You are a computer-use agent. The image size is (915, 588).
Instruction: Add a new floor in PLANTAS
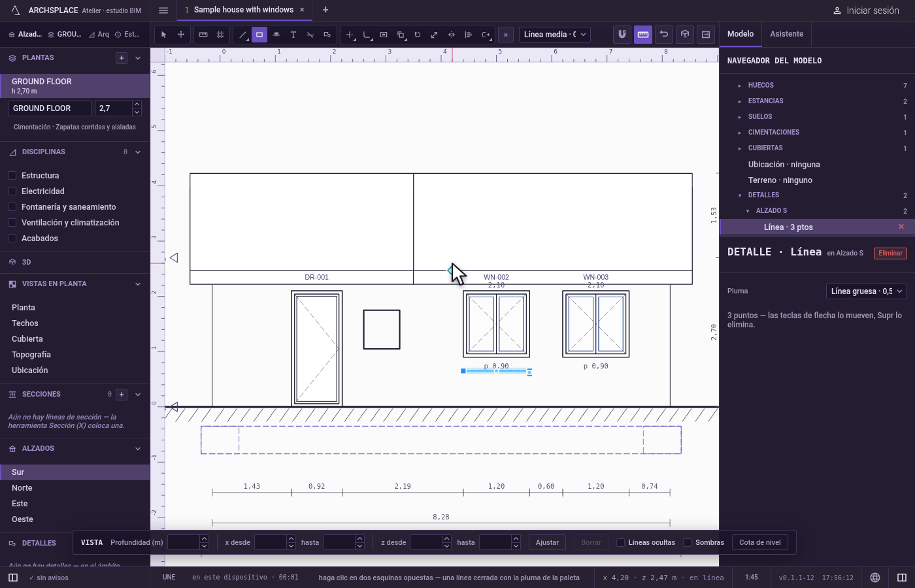click(122, 58)
